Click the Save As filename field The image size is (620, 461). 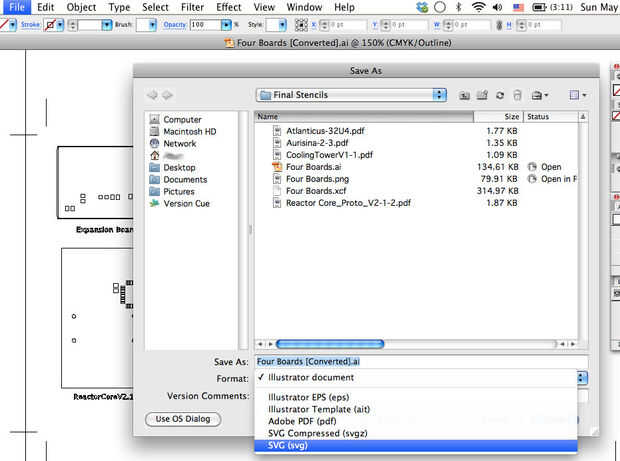point(421,361)
